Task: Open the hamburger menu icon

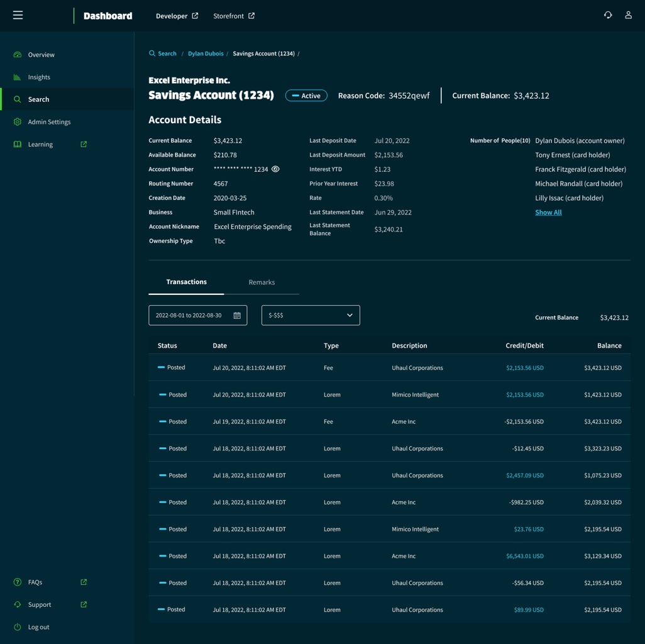Action: tap(18, 15)
